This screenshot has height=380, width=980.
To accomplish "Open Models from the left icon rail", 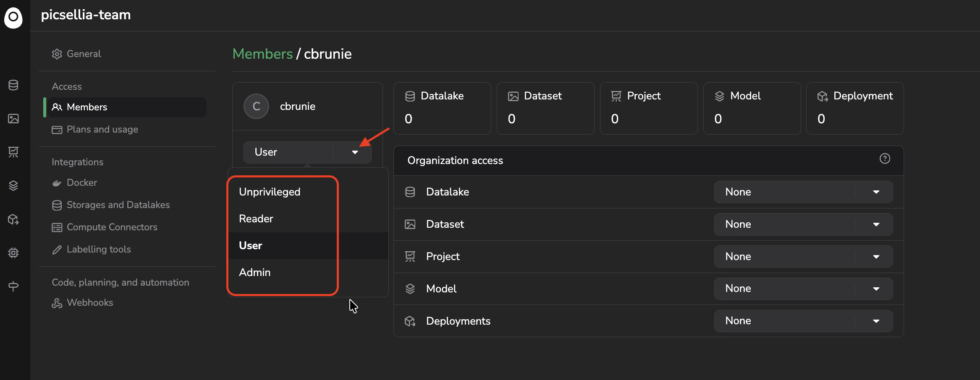I will tap(13, 185).
